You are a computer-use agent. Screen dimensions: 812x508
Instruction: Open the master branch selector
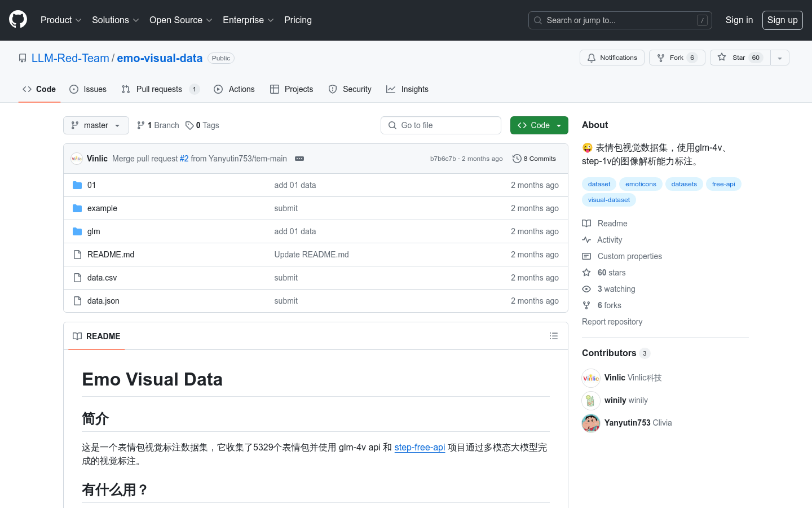click(96, 125)
